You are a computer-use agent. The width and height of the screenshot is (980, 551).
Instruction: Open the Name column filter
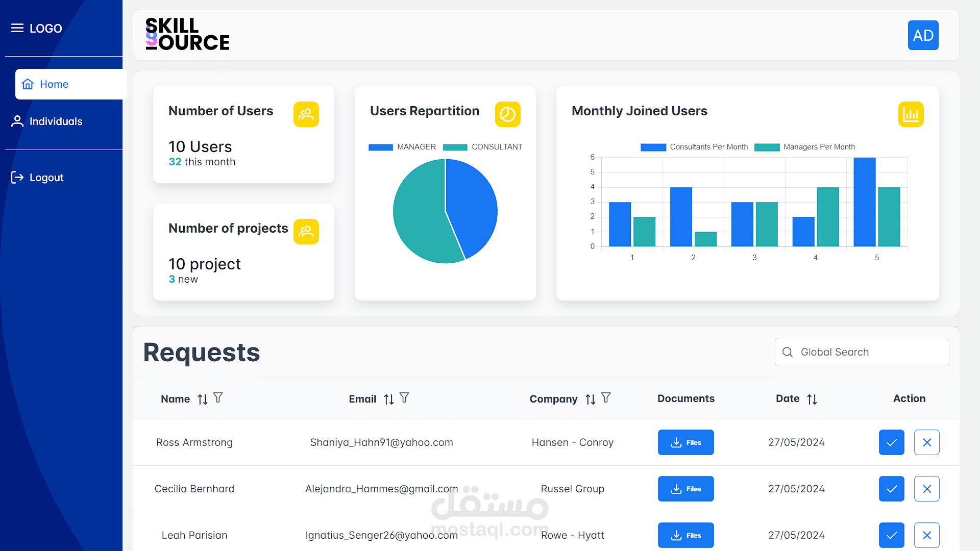coord(218,398)
